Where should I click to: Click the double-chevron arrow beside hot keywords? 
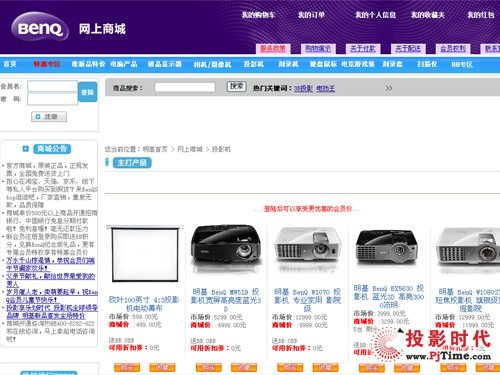[389, 88]
